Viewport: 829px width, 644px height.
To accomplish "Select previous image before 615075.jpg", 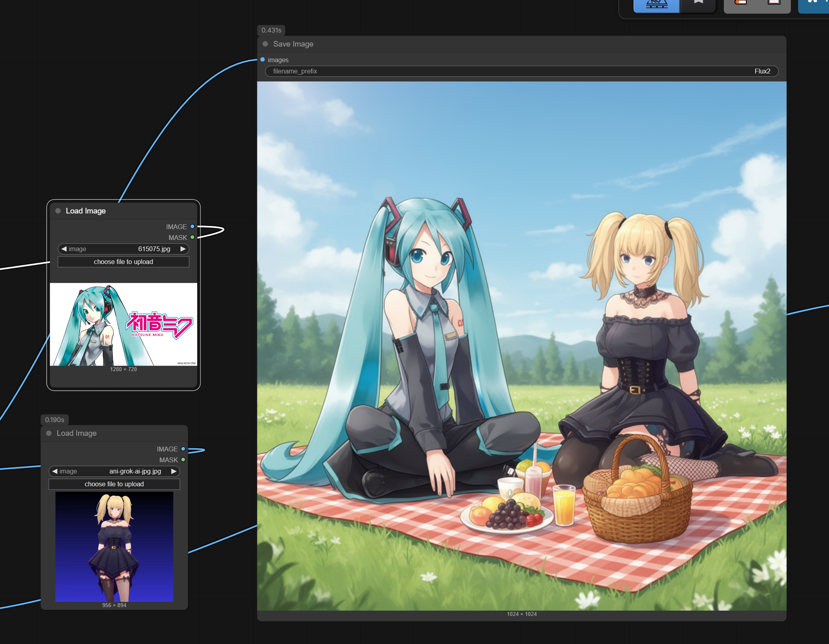I will (x=64, y=249).
